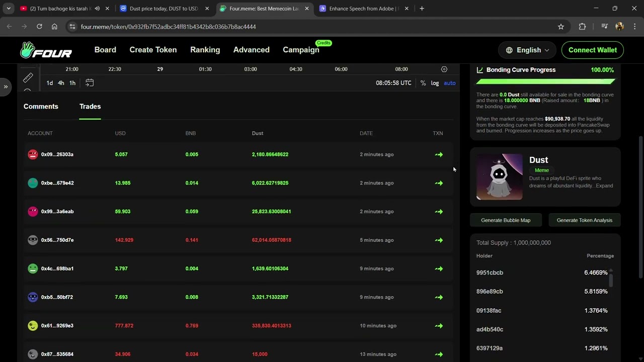644x362 pixels.
Task: Switch to the Comments tab
Action: [x=41, y=107]
